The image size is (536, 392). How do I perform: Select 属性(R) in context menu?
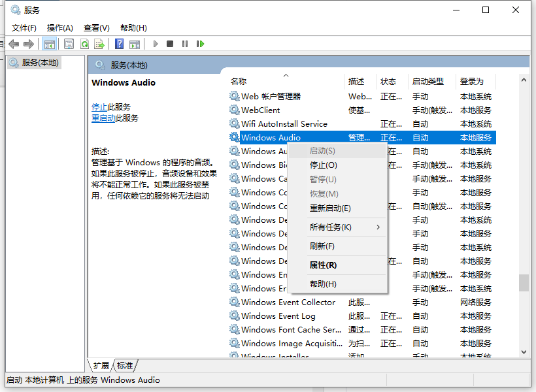coord(323,265)
